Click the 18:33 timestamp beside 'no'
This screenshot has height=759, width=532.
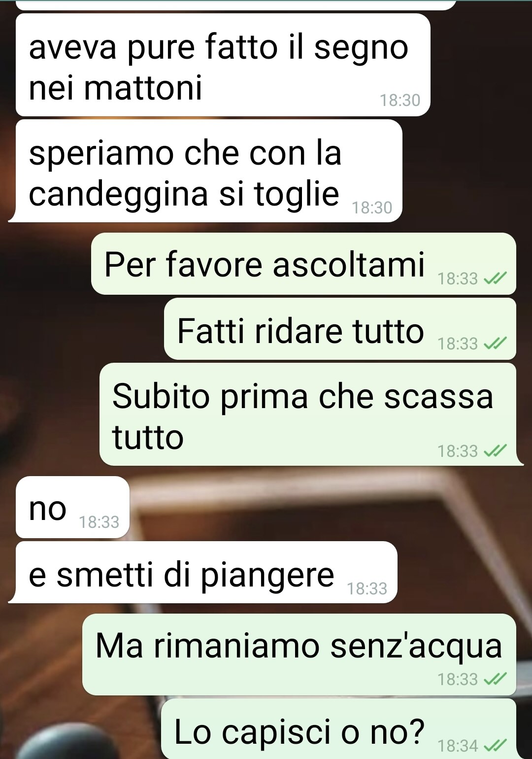(99, 522)
